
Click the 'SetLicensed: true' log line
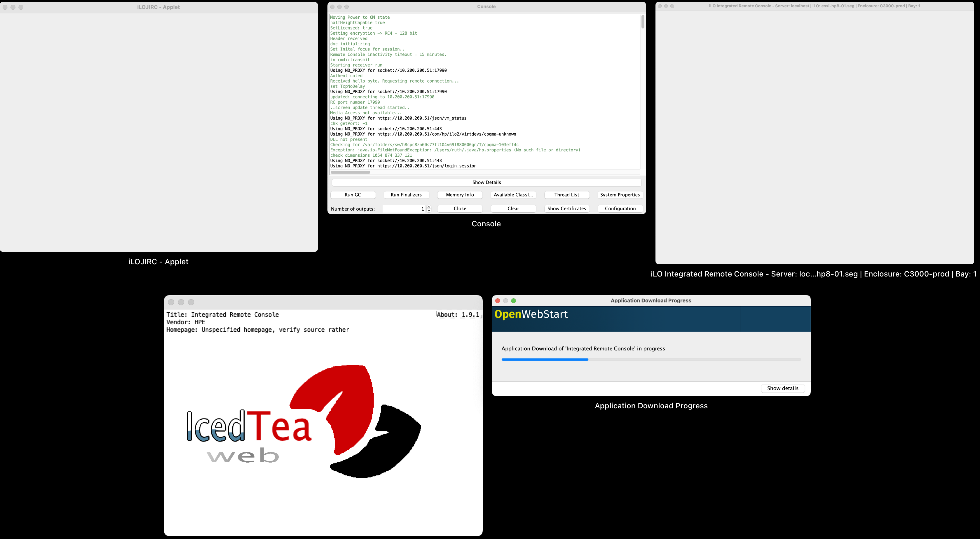(x=351, y=28)
